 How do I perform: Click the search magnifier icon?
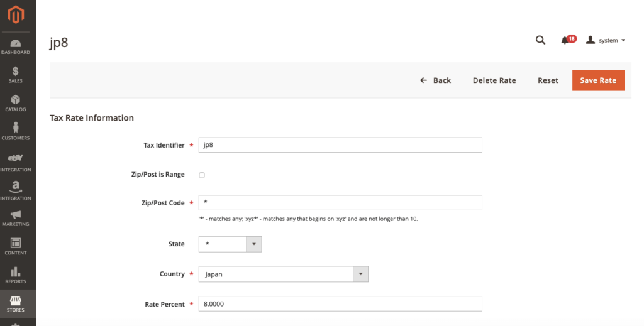540,40
